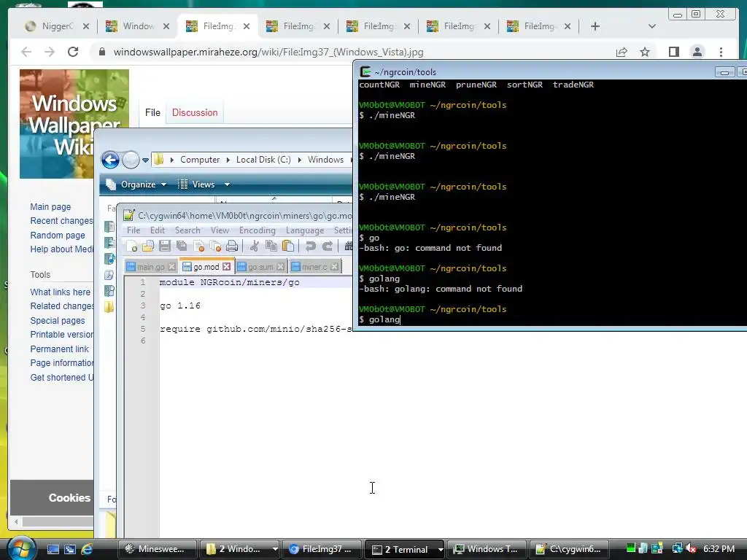Click the Windows Start orb

[x=20, y=548]
